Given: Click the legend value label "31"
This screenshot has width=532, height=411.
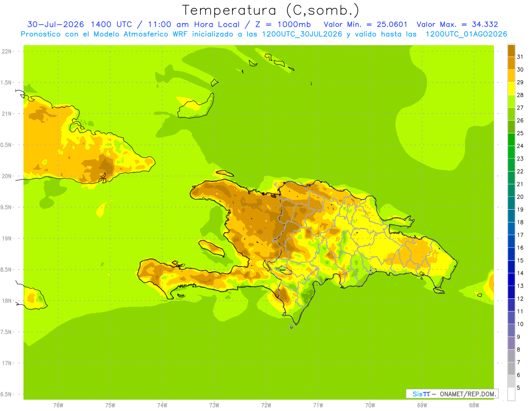Looking at the screenshot, I should pyautogui.click(x=520, y=57).
